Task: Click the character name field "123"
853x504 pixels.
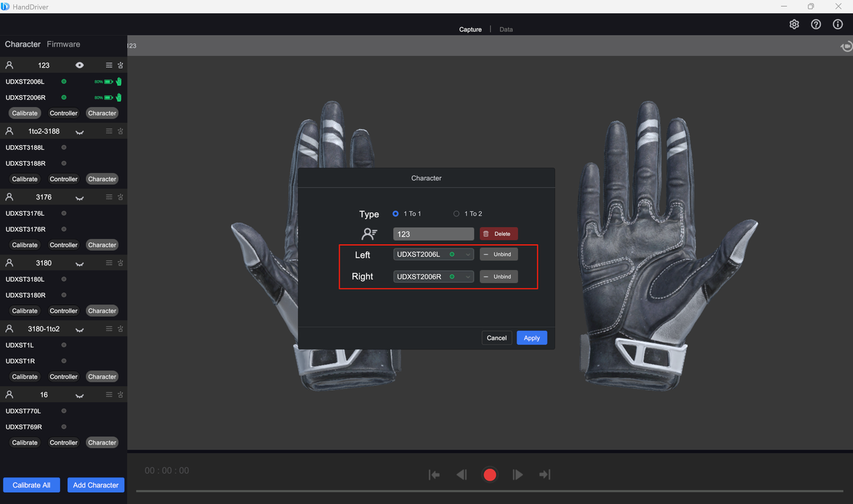Action: pyautogui.click(x=433, y=234)
